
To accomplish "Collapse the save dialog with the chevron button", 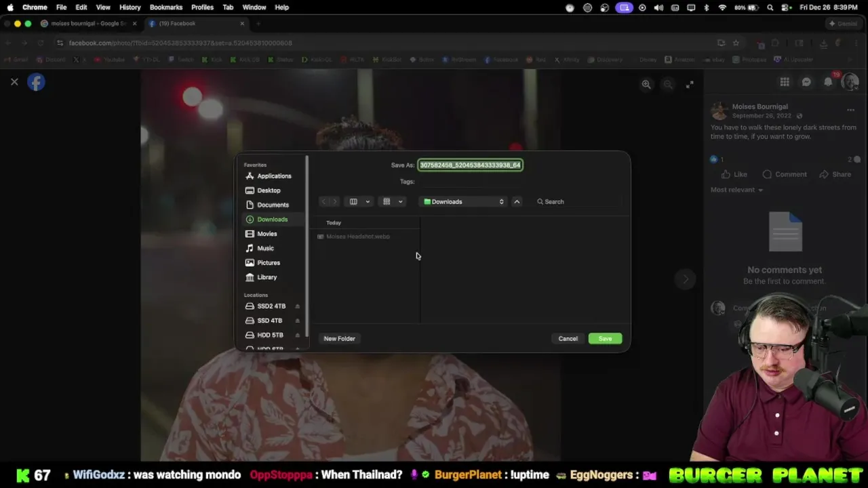I will coord(517,202).
